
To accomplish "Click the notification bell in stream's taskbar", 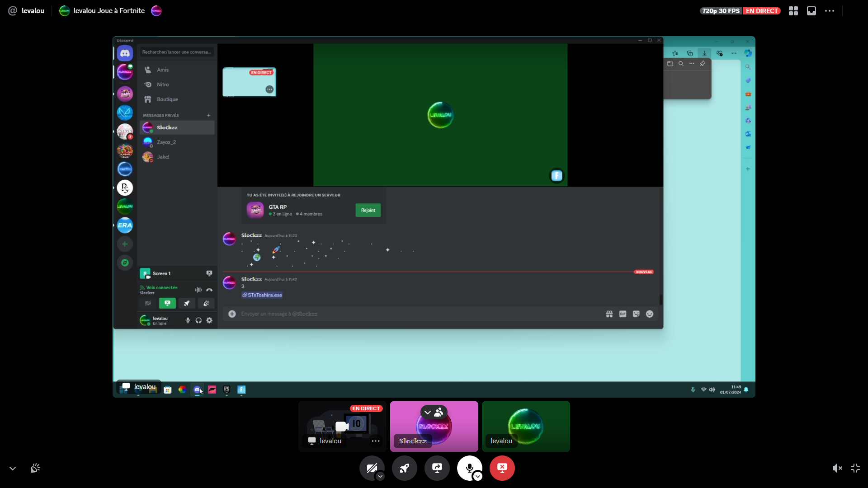I will click(746, 389).
